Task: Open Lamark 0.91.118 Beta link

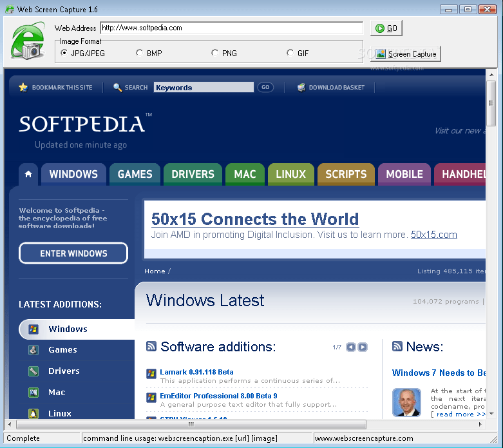Action: tap(196, 372)
